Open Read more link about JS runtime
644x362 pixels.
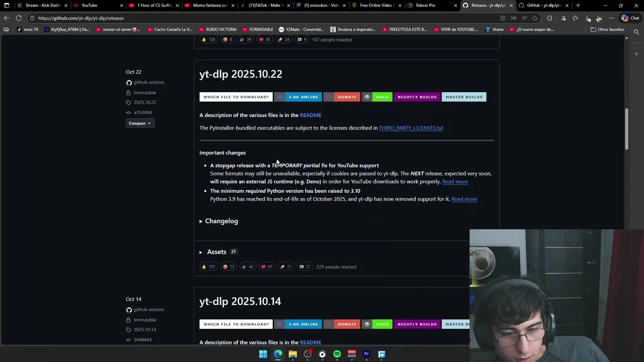click(x=455, y=182)
